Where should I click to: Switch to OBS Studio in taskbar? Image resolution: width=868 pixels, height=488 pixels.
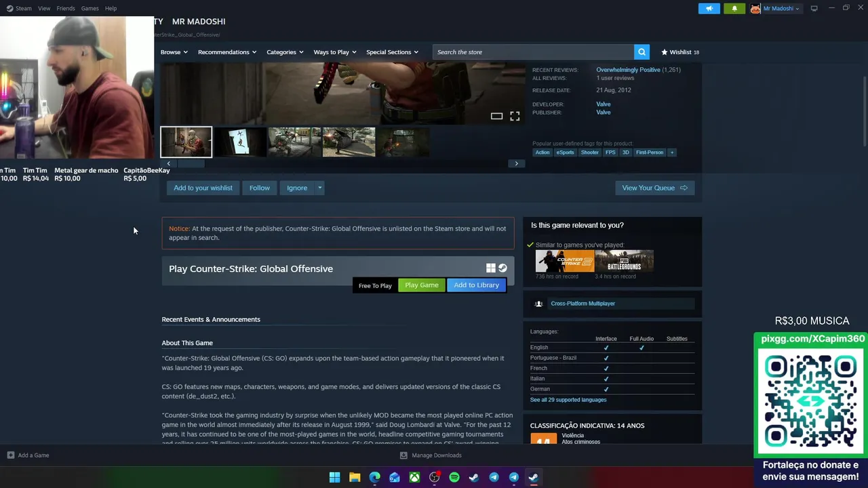tap(435, 477)
